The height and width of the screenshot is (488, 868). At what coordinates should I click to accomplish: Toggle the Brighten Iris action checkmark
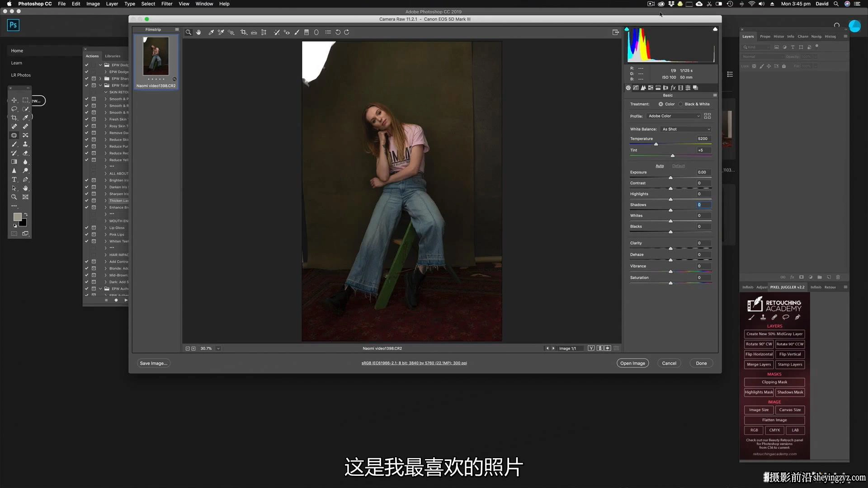[86, 180]
